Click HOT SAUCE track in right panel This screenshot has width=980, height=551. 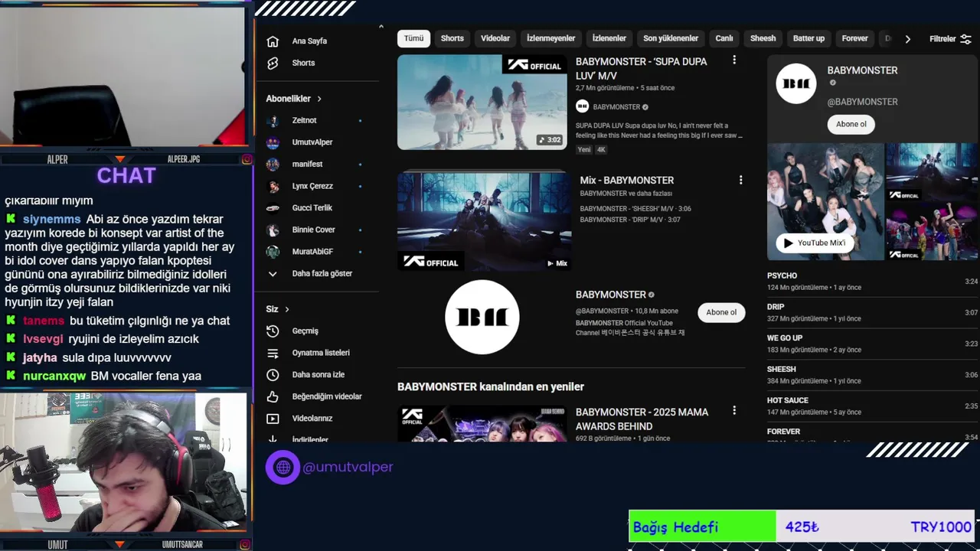[872, 406]
